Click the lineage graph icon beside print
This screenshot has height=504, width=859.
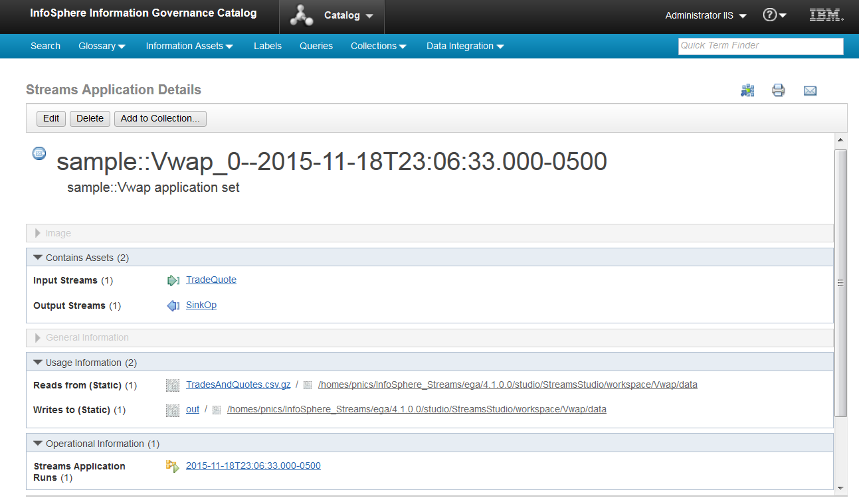[x=747, y=90]
